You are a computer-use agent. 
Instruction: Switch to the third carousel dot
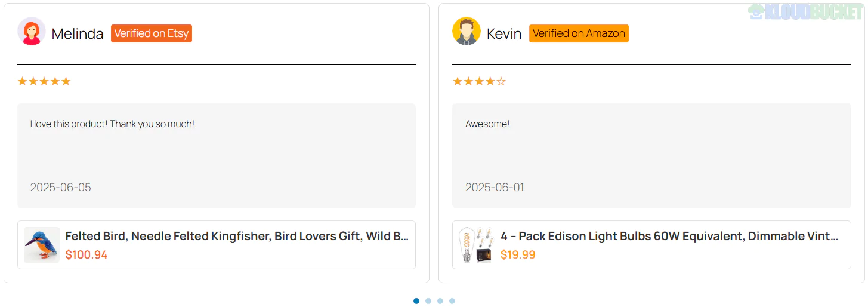[x=440, y=301]
